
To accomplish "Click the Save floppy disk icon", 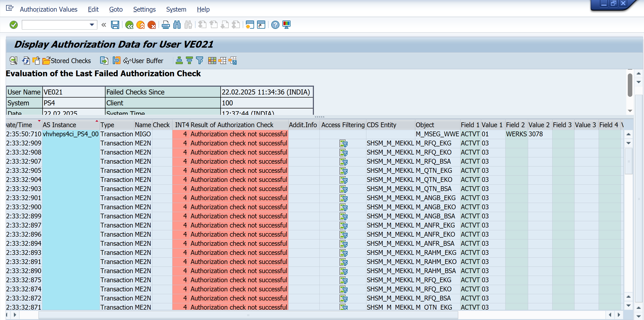I will pyautogui.click(x=115, y=25).
